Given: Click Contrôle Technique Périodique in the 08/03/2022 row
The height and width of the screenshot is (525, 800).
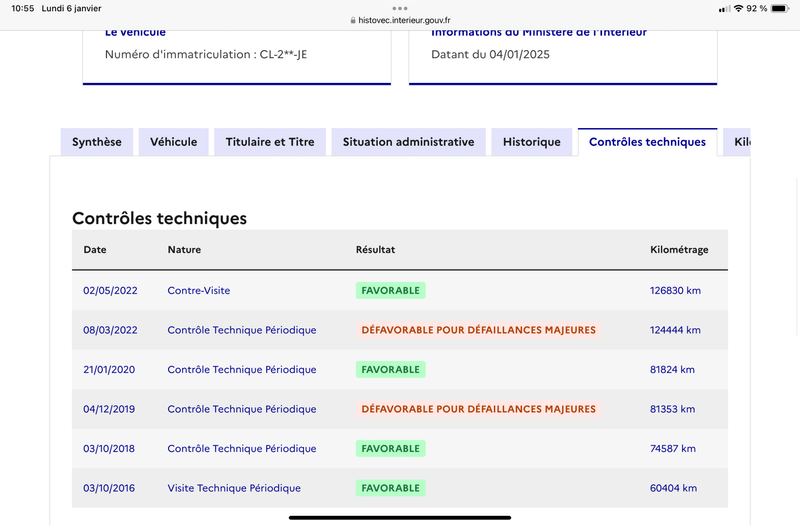Looking at the screenshot, I should coord(242,330).
